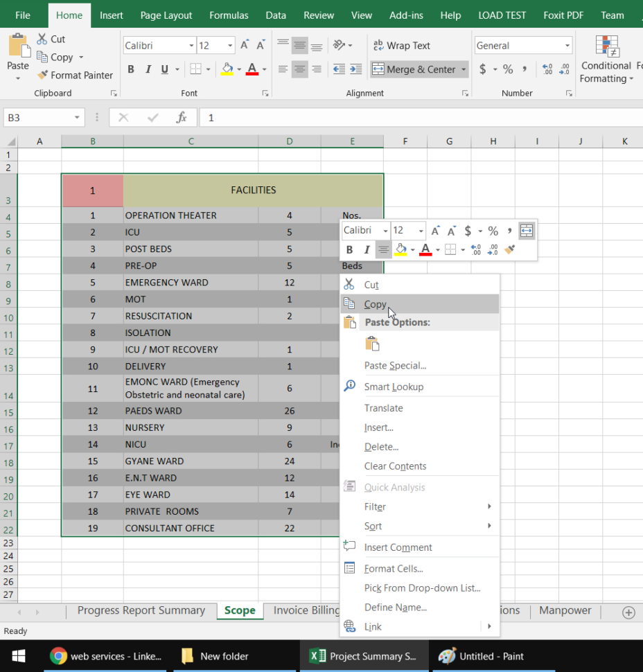Decrease font size in ribbon

[261, 45]
